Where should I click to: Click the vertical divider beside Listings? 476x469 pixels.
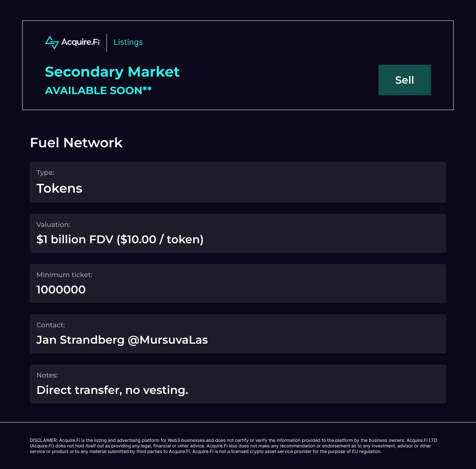point(107,43)
